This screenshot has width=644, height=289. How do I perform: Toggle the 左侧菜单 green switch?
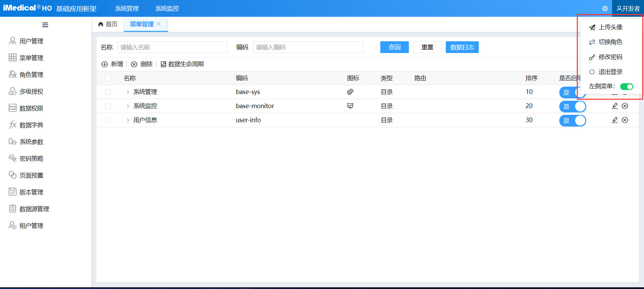click(x=627, y=87)
